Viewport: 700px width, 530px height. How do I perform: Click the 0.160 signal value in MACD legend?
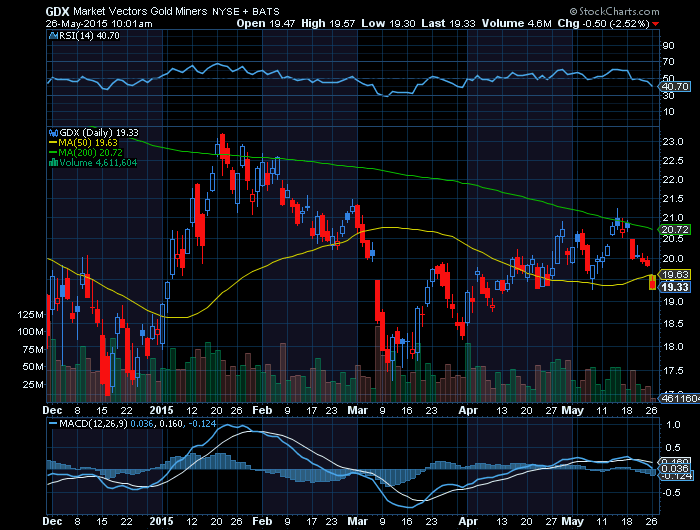(171, 423)
